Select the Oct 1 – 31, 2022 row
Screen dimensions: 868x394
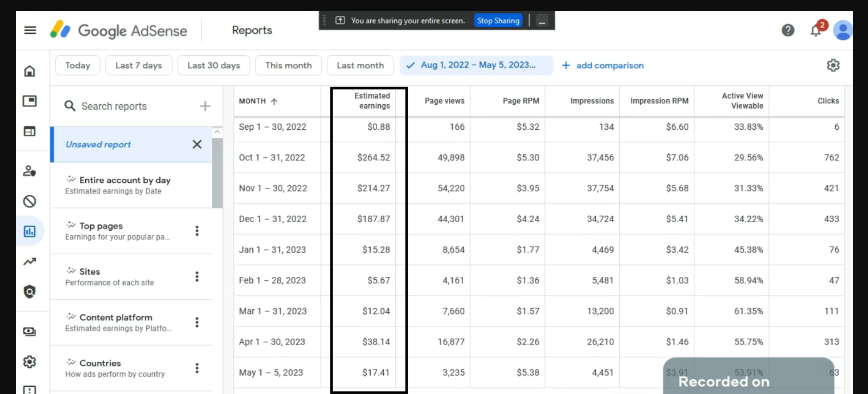click(539, 157)
